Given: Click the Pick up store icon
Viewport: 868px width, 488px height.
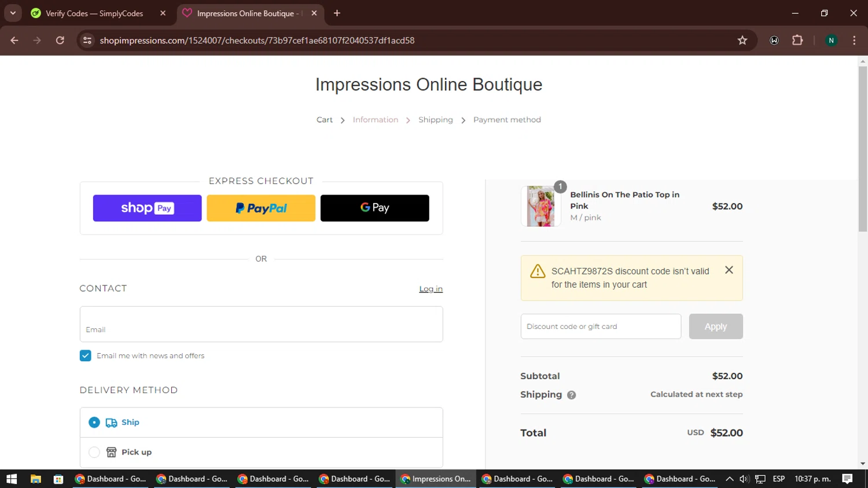Looking at the screenshot, I should (x=111, y=452).
